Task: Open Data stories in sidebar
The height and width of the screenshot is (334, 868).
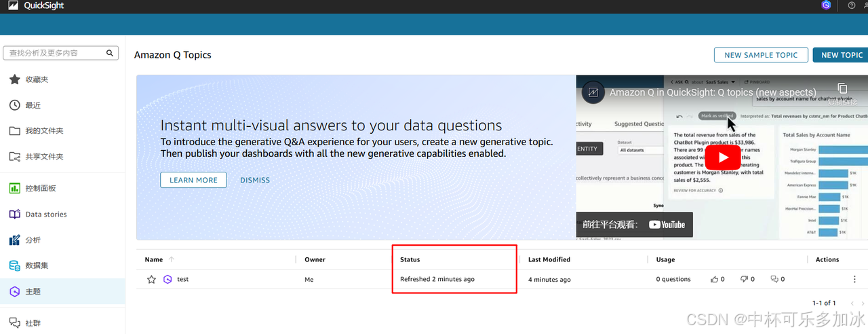Action: (46, 214)
